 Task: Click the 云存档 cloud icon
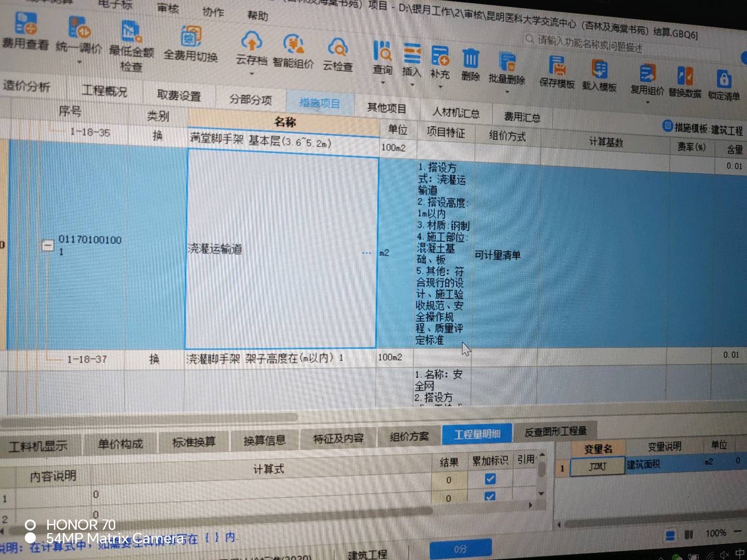252,41
